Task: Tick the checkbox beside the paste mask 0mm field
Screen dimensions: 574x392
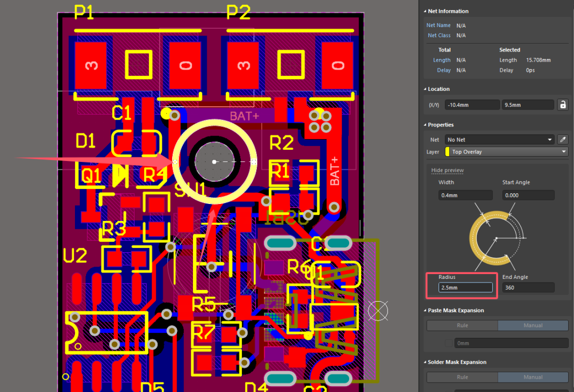Action: pyautogui.click(x=449, y=343)
